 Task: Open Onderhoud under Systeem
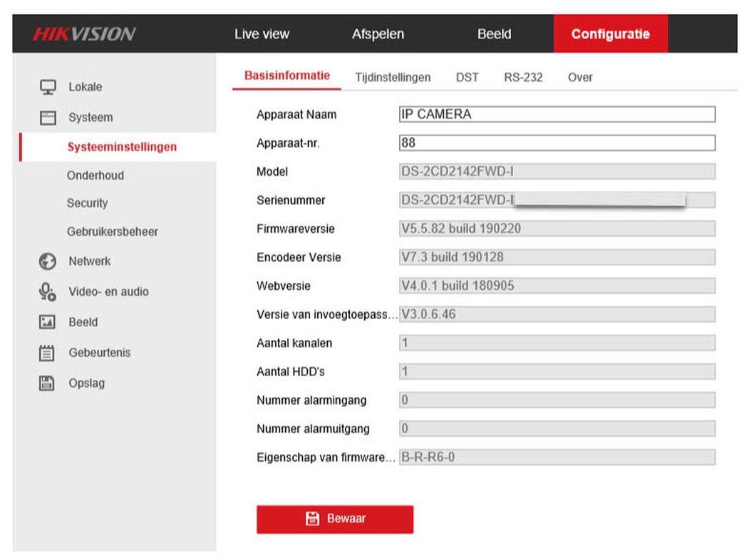pos(95,176)
